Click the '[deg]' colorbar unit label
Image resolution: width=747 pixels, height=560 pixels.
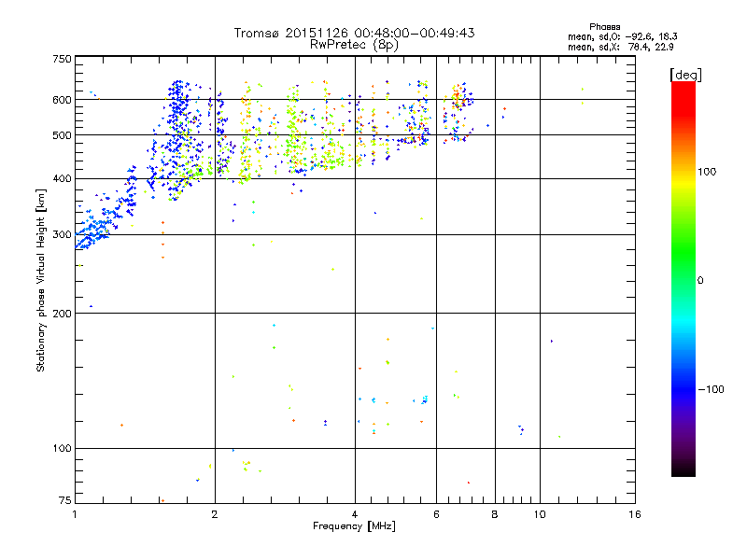pyautogui.click(x=685, y=75)
